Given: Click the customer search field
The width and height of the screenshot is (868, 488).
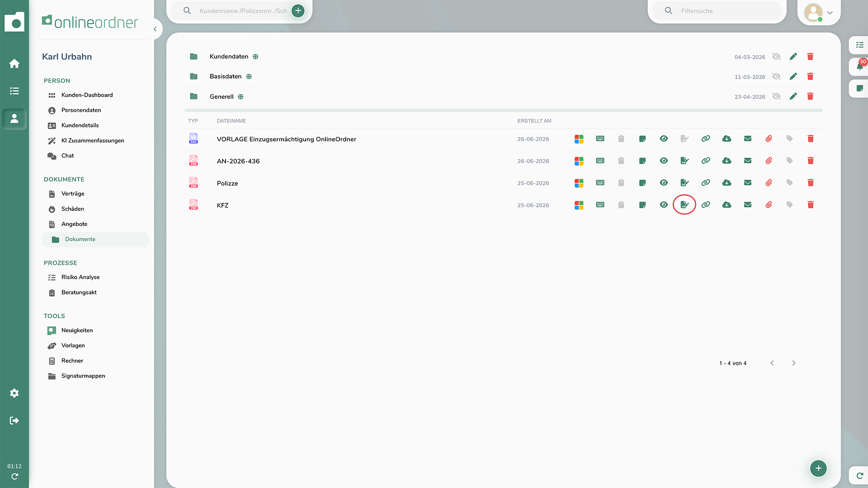Looking at the screenshot, I should tap(243, 11).
